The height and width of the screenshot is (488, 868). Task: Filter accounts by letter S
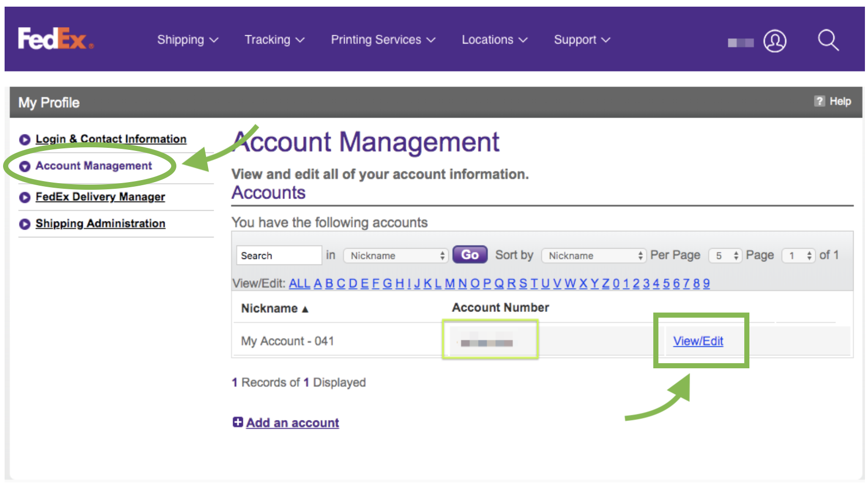(x=523, y=283)
